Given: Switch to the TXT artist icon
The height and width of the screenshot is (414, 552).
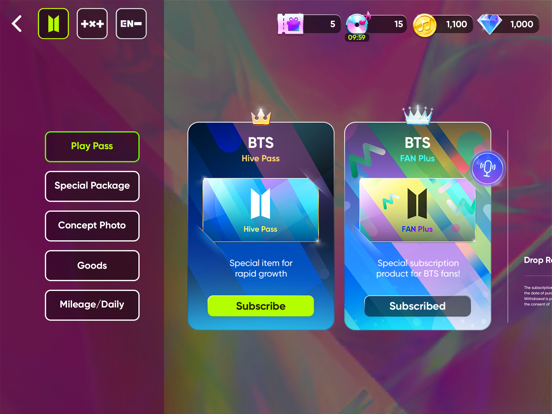Looking at the screenshot, I should pos(92,24).
